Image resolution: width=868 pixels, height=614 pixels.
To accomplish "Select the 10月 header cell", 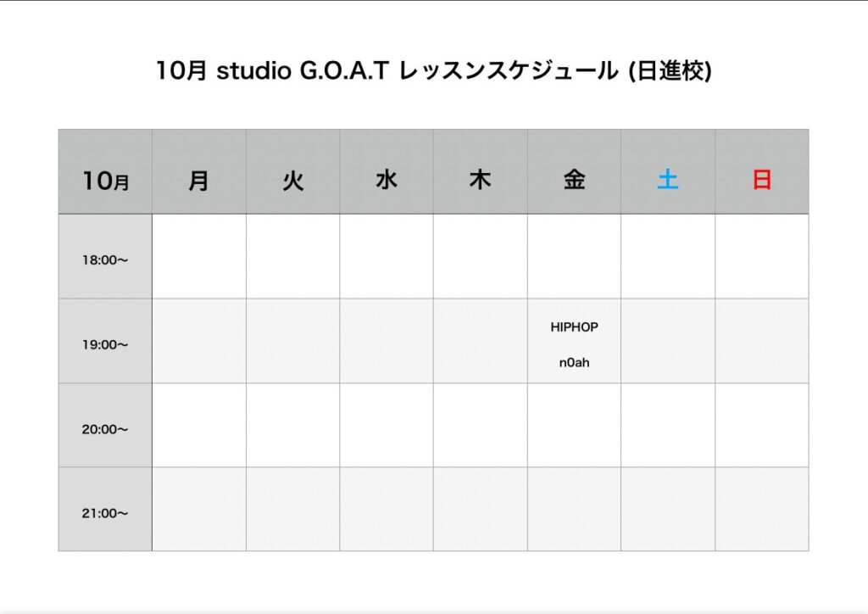I will tap(105, 181).
